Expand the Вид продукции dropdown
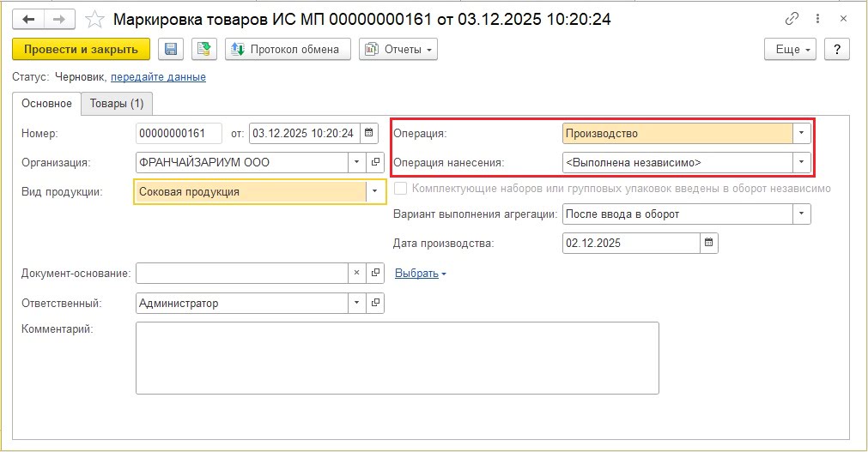This screenshot has height=452, width=868. click(374, 192)
